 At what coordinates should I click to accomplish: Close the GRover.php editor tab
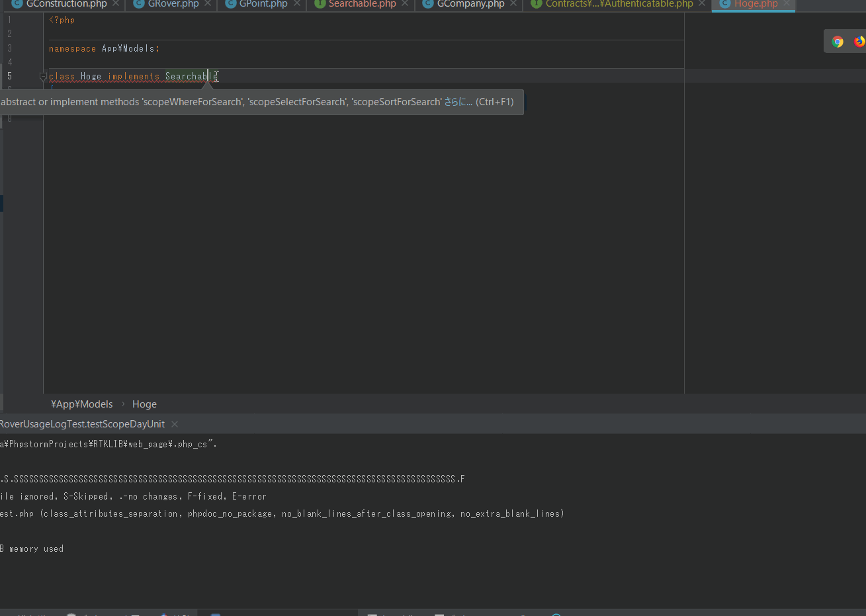(208, 4)
